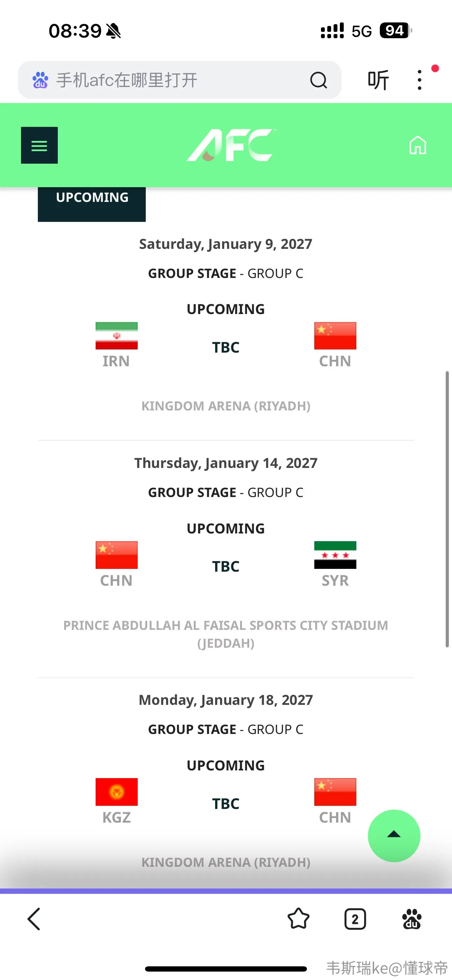Screen dimensions: 452x980
Task: Open the AFC hamburger menu
Action: pos(39,145)
